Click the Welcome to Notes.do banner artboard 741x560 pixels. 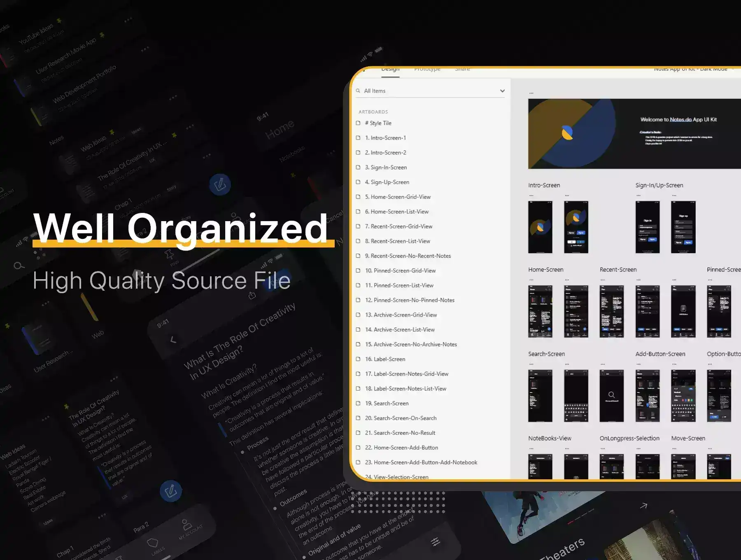point(634,134)
